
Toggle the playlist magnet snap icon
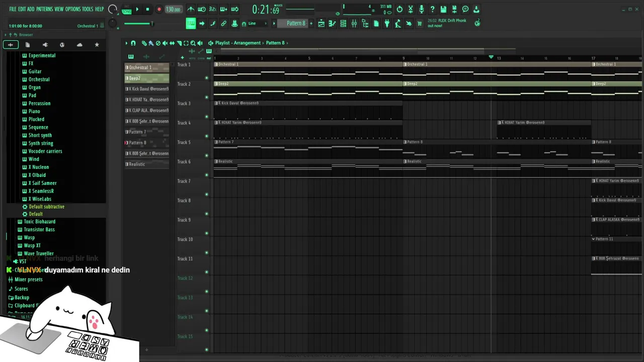coord(133,43)
